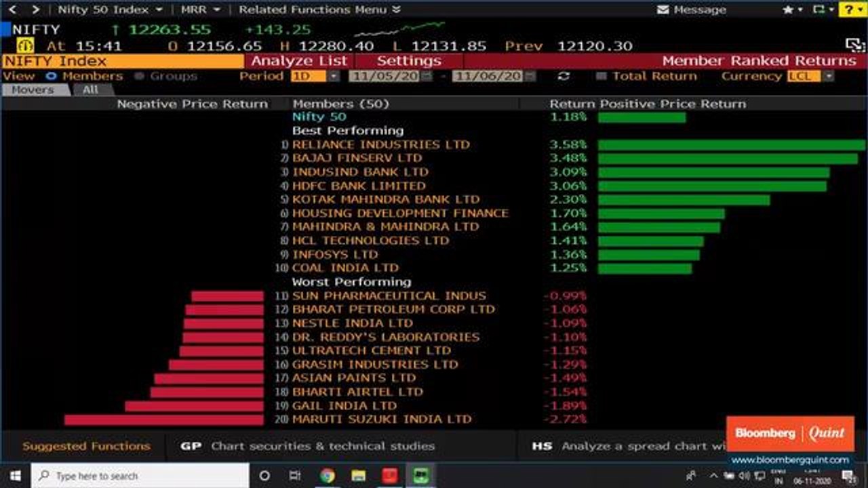Screen dimensions: 868x488
Task: Click the favorites star icon
Action: [788, 9]
